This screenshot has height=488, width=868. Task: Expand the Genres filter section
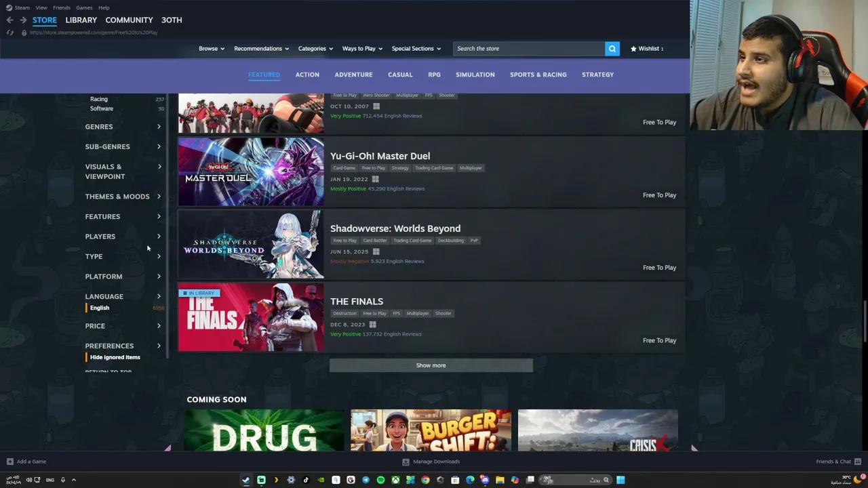pos(123,127)
